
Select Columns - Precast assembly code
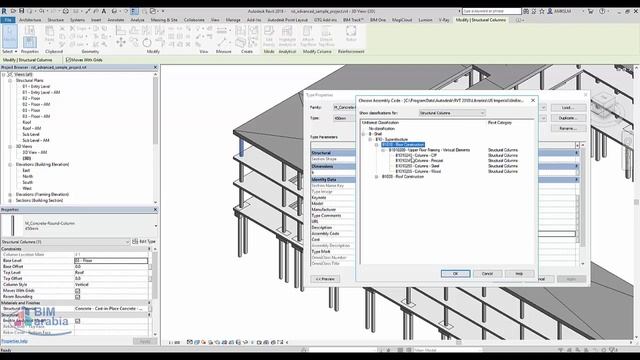coord(419,161)
